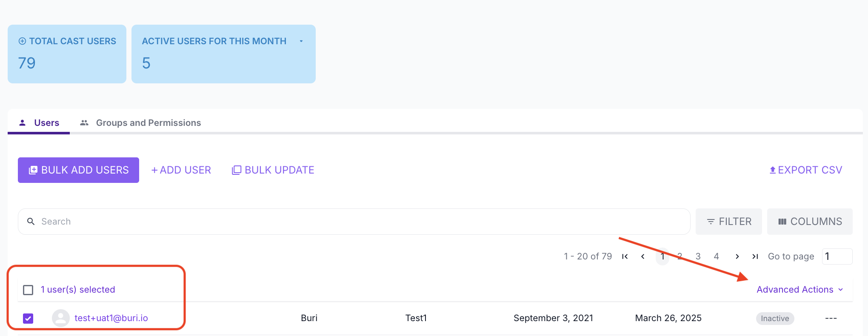Click the plus icon beside Total Cast Users
Viewport: 868px width, 336px height.
tap(22, 41)
